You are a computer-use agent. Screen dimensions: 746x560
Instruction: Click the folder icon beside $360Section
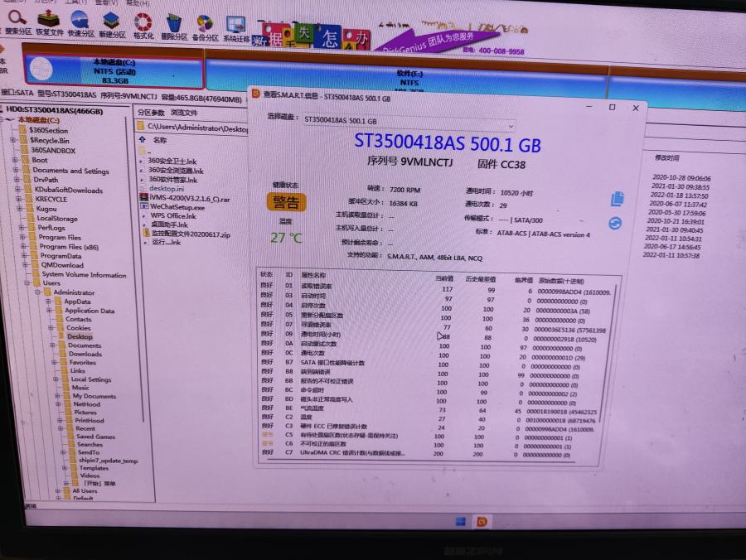pyautogui.click(x=23, y=130)
